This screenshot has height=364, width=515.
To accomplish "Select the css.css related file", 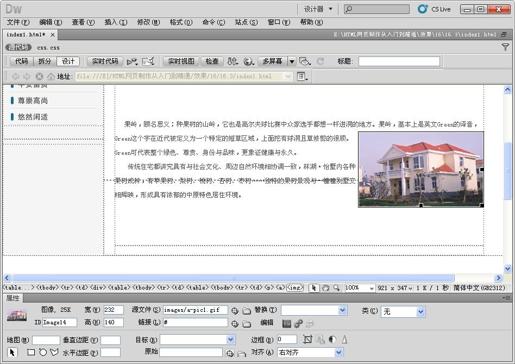I will (x=49, y=48).
